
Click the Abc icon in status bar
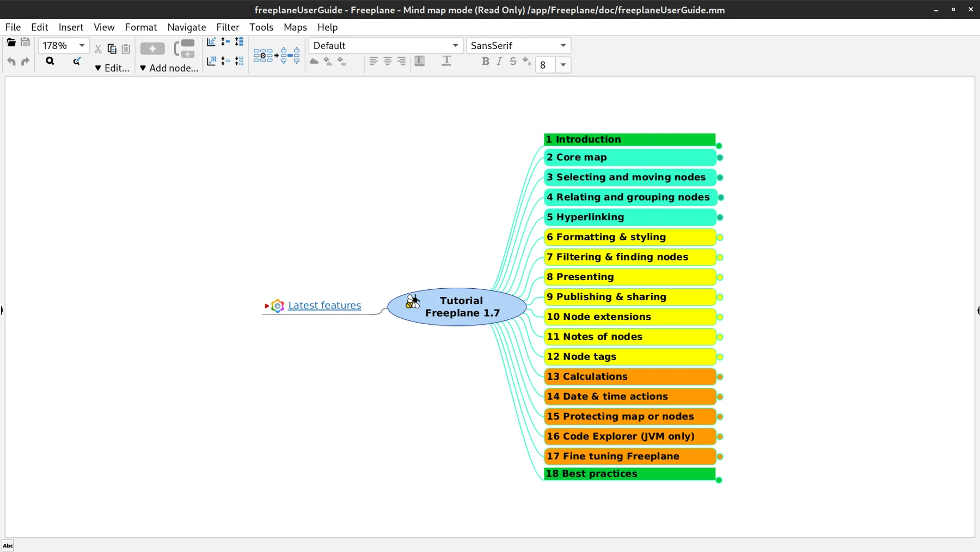(x=8, y=545)
